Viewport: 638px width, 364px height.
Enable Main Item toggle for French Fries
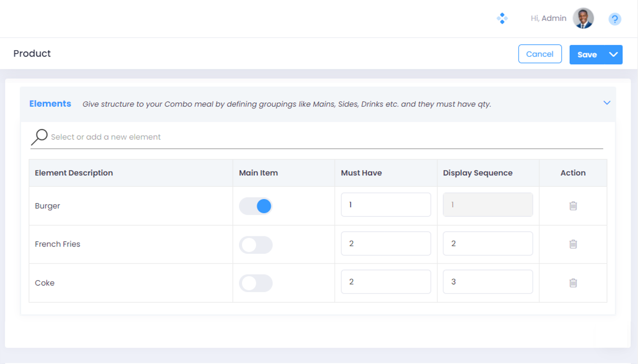pyautogui.click(x=255, y=245)
